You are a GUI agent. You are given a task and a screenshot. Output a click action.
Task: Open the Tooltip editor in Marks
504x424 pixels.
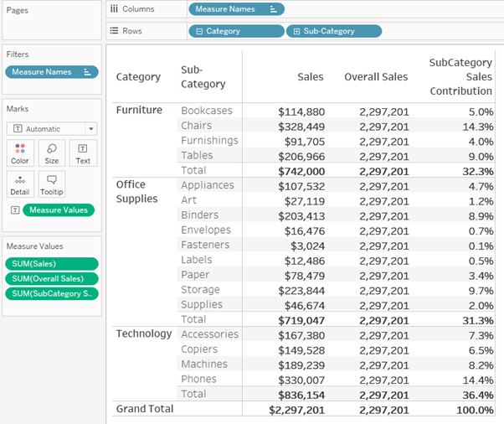(x=51, y=184)
